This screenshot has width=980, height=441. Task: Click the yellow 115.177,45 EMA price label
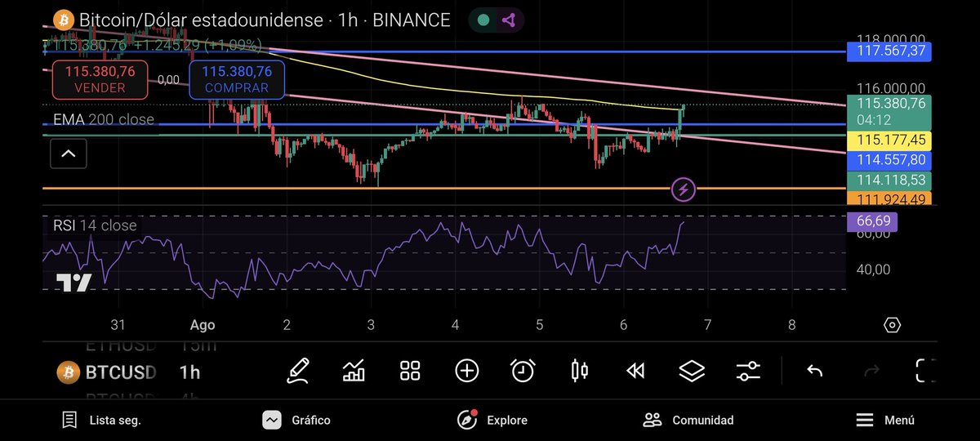[889, 140]
